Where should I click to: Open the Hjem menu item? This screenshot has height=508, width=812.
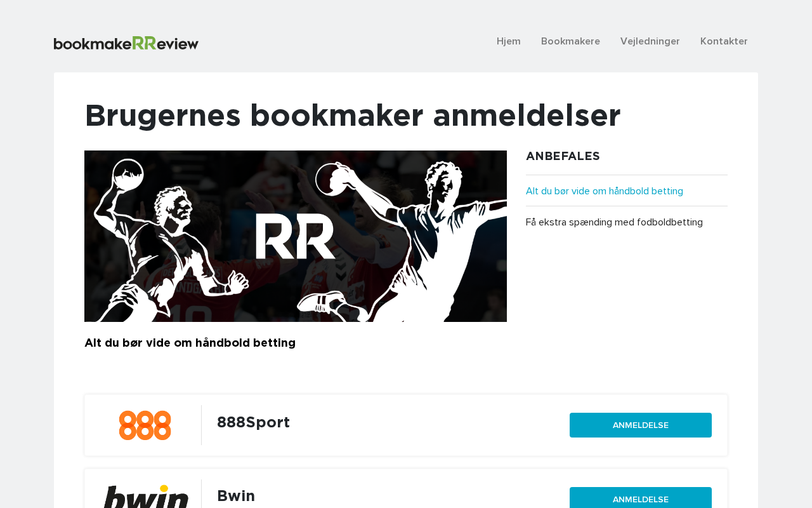pyautogui.click(x=509, y=41)
